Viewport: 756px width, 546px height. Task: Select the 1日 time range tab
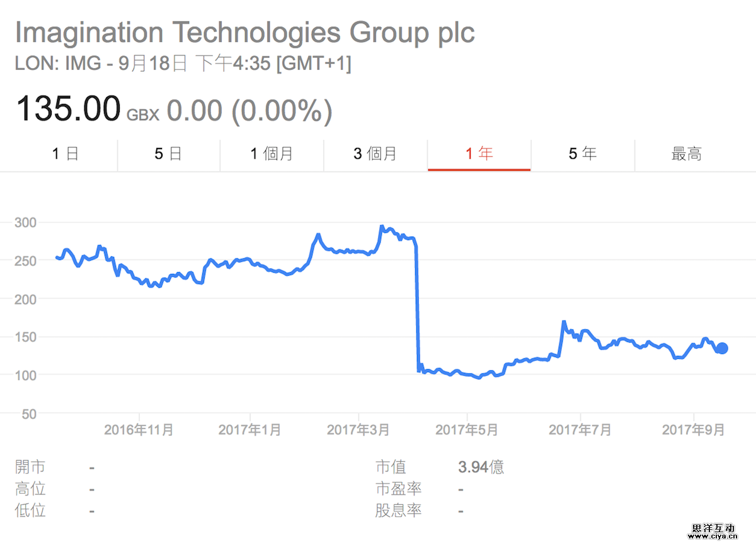click(65, 154)
